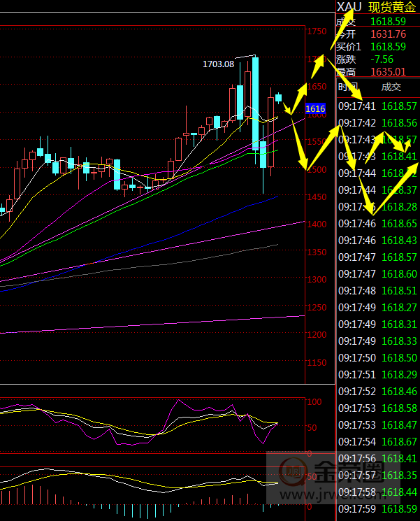Screen dimensions: 420x521
Task: Click the latest small cyan candlestick
Action: (x=279, y=98)
